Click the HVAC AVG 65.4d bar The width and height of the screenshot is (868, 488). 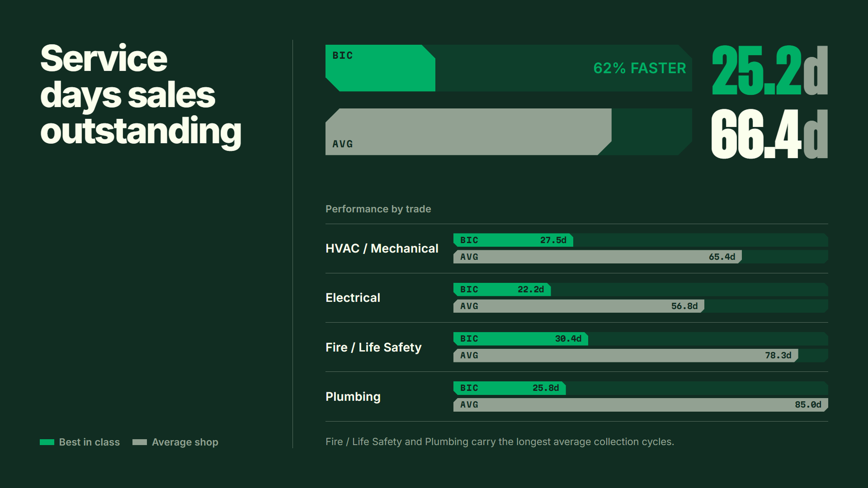pyautogui.click(x=598, y=257)
